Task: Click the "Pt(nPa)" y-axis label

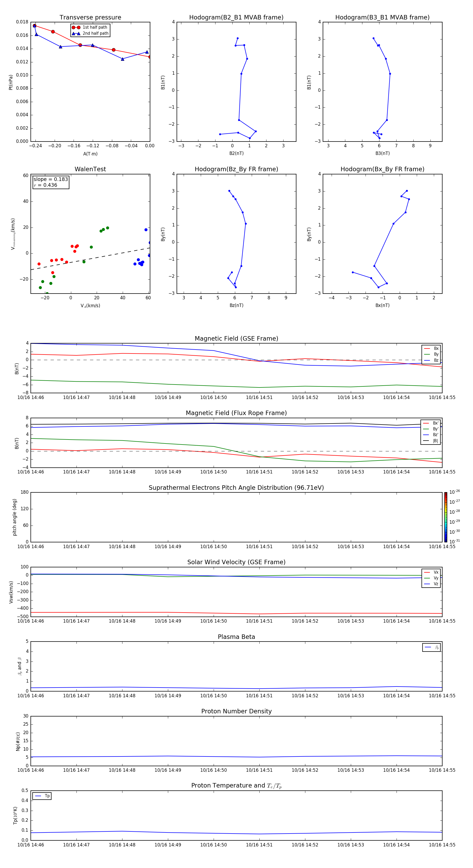Action: click(x=11, y=82)
